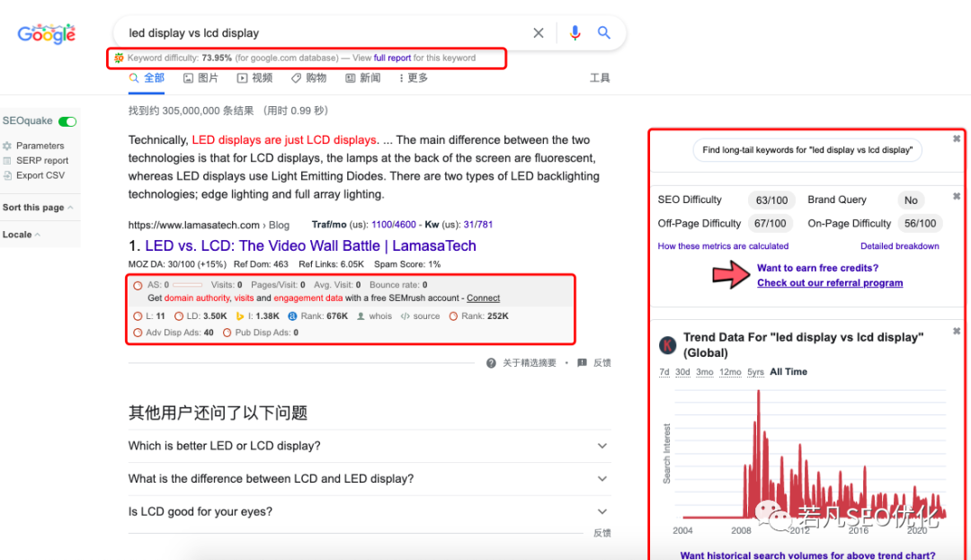Switch to the 购物 Shopping tab
971x560 pixels.
pos(308,78)
